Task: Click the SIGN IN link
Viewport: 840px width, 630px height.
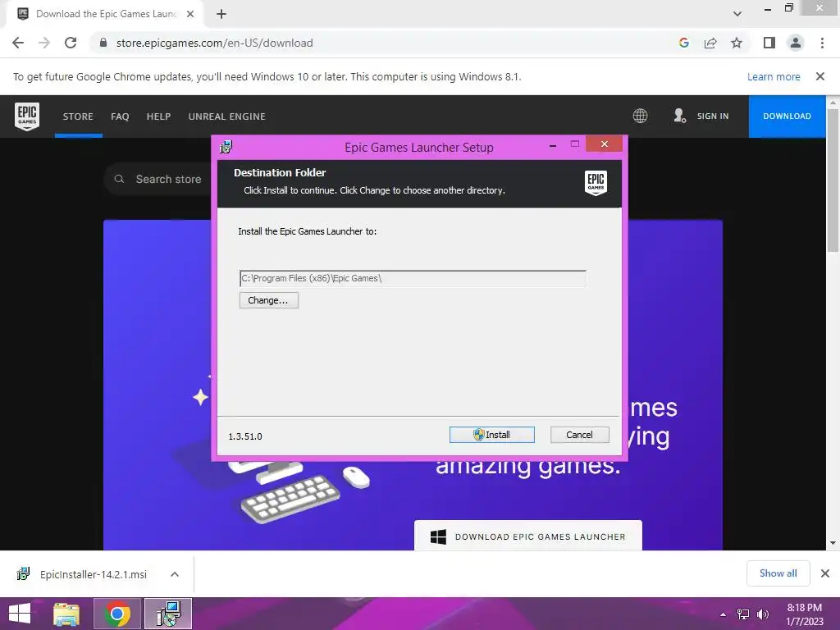Action: pos(713,116)
